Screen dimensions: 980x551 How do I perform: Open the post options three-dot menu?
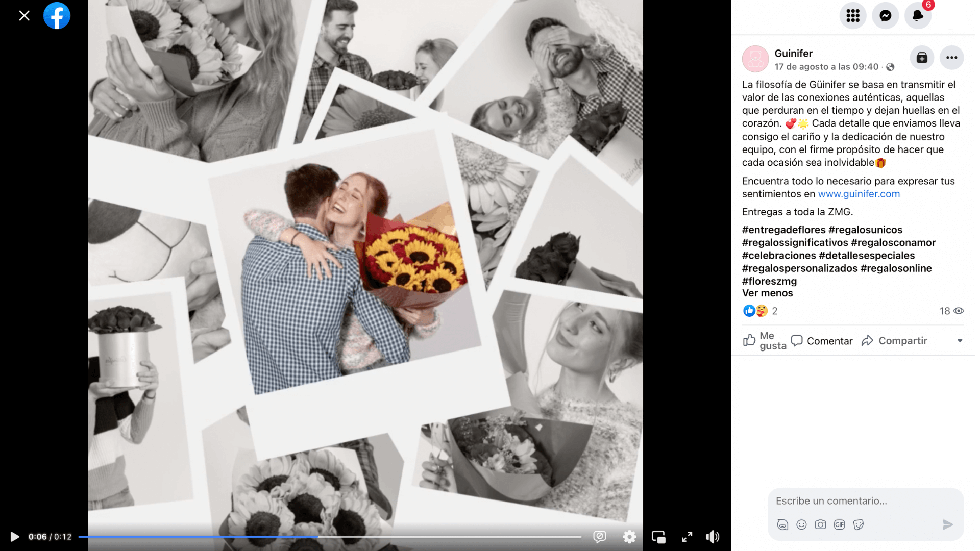click(951, 58)
